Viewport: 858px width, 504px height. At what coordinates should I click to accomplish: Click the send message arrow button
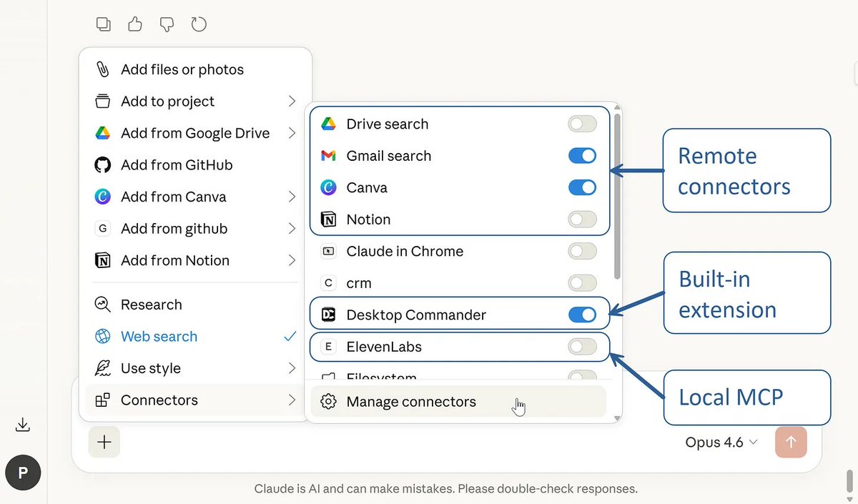[791, 443]
